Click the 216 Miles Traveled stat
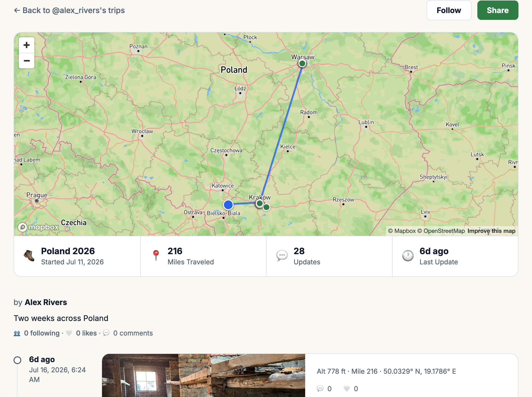This screenshot has width=532, height=397. [203, 256]
